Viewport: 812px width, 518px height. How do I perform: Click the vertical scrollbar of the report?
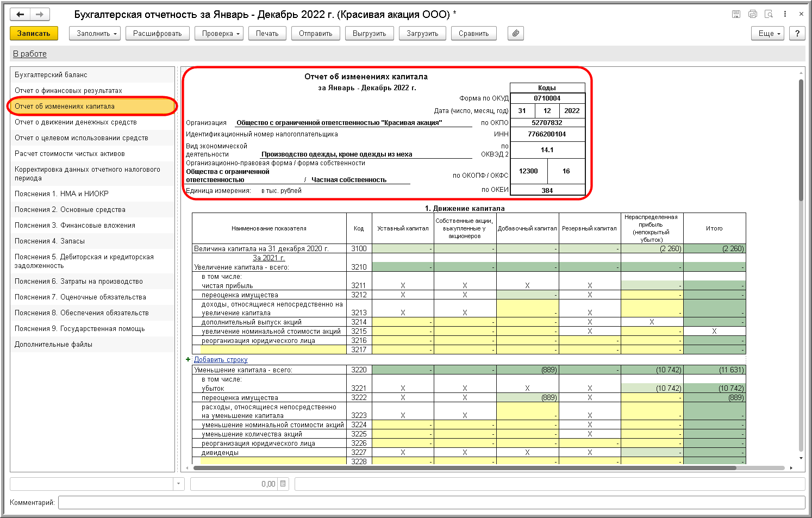(x=801, y=141)
